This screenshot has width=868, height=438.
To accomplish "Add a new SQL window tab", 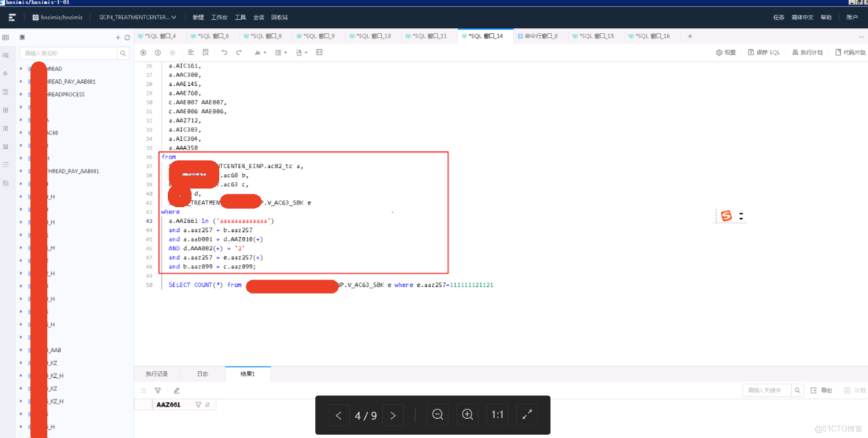I will [690, 36].
